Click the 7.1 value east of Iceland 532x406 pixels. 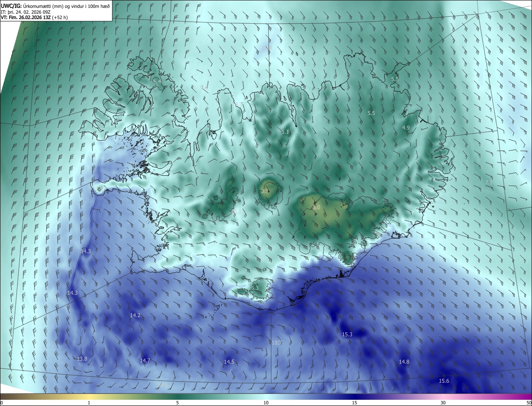(x=489, y=182)
